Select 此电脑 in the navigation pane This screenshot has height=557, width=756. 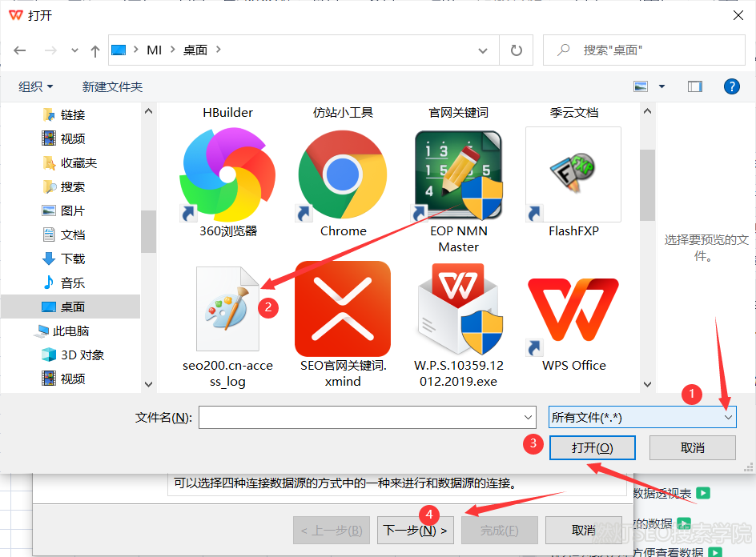tap(62, 331)
